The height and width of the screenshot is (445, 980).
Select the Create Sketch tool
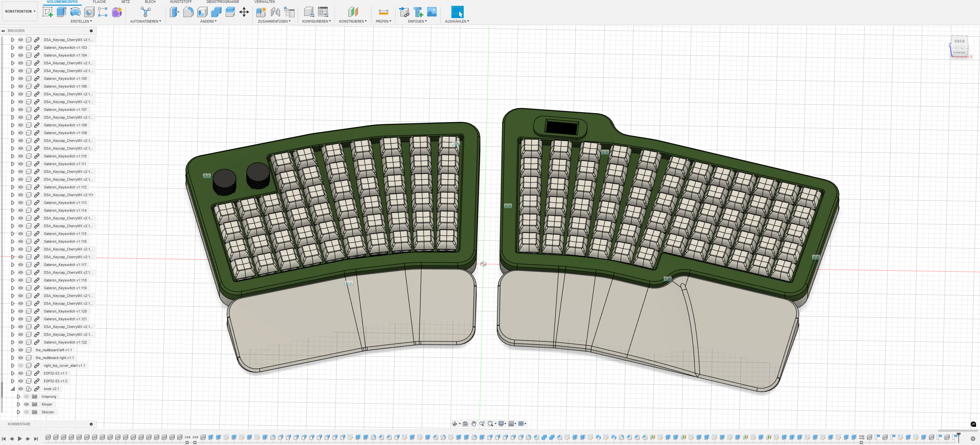point(47,12)
